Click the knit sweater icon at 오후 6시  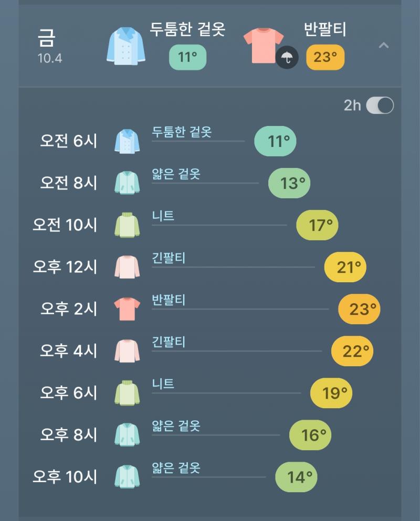click(x=127, y=393)
